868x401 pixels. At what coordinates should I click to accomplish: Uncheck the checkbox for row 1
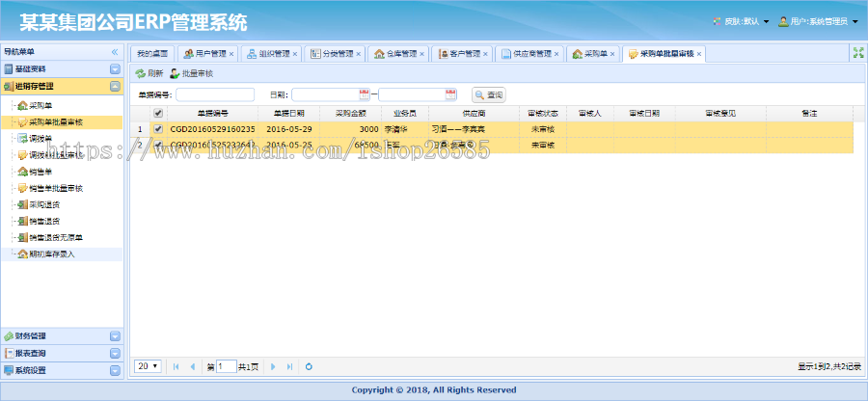point(158,128)
